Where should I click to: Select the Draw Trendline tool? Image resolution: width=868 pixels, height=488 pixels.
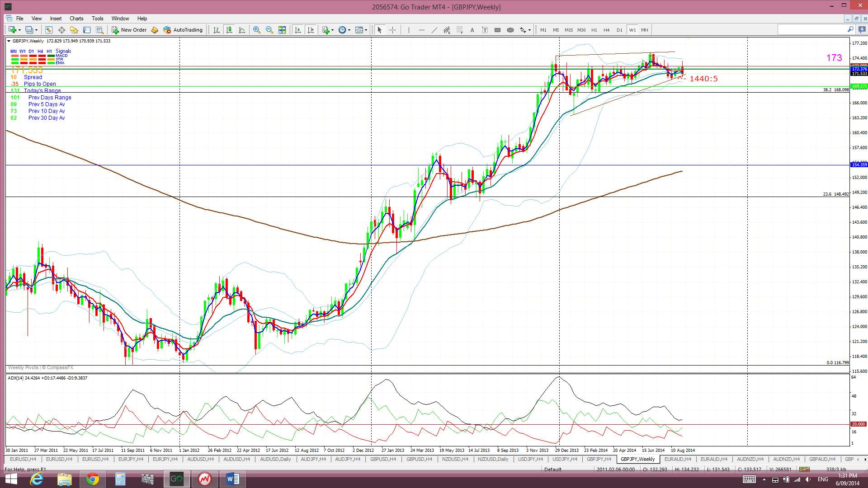(x=434, y=30)
